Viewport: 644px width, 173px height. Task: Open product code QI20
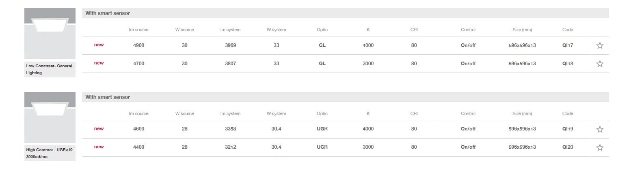click(567, 147)
